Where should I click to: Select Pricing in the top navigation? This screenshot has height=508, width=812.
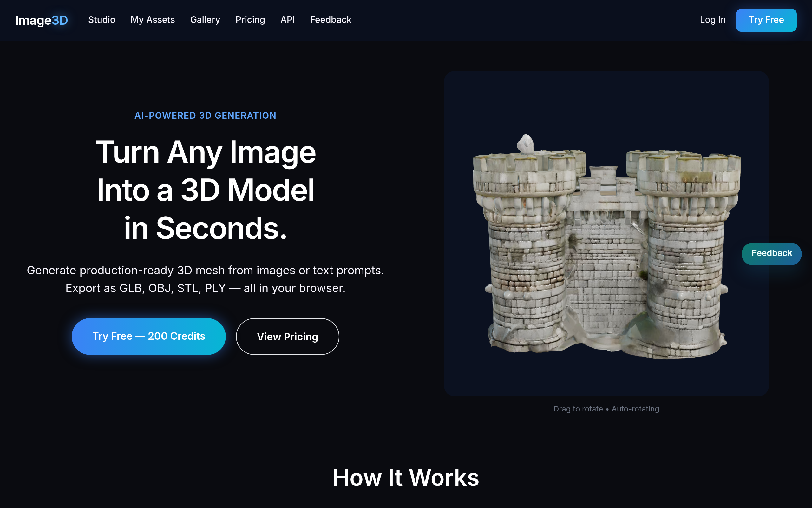250,20
